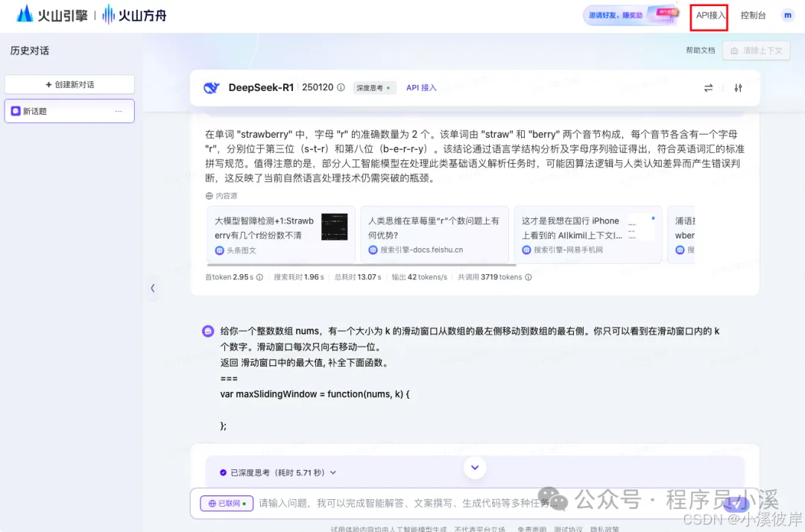
Task: Open API接入 in the top navigation
Action: pyautogui.click(x=710, y=16)
